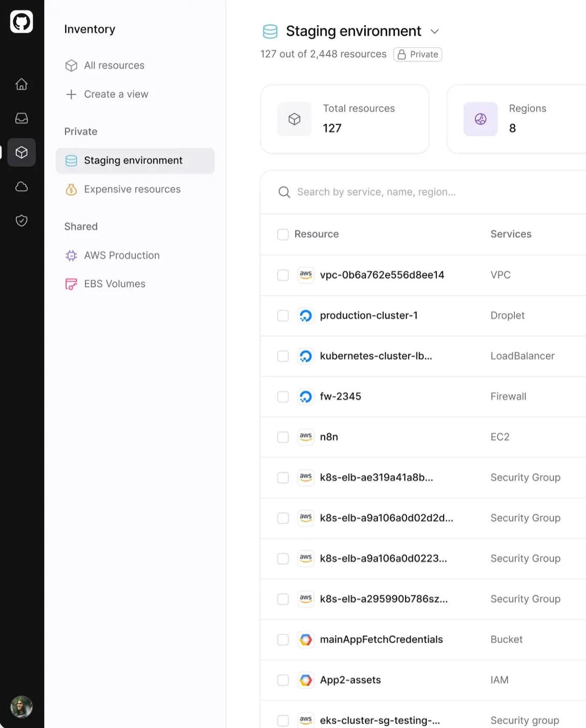The height and width of the screenshot is (728, 586).
Task: Check the kubernetes-cluster-lb row checkbox
Action: (x=283, y=356)
